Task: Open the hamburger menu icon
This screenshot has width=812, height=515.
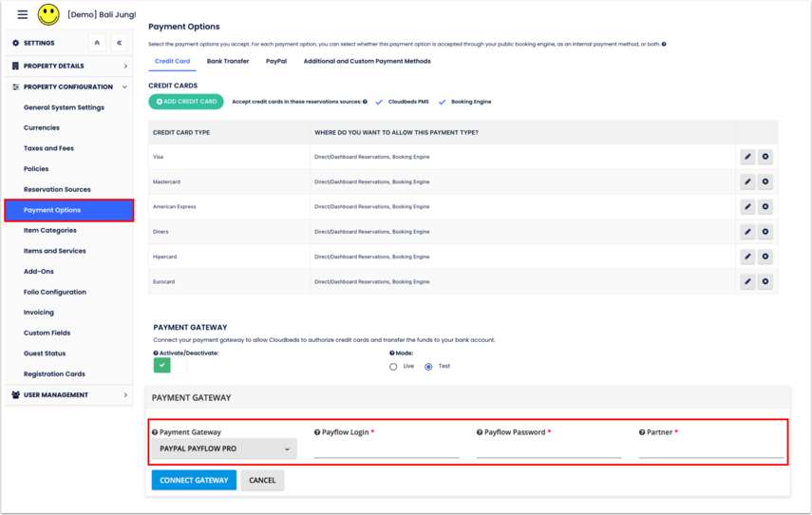Action: tap(22, 15)
